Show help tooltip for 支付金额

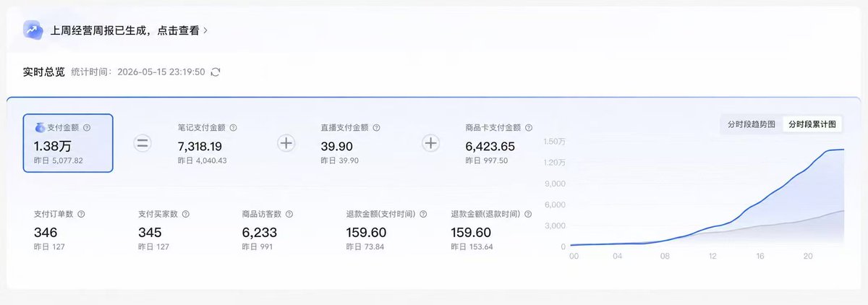(87, 127)
